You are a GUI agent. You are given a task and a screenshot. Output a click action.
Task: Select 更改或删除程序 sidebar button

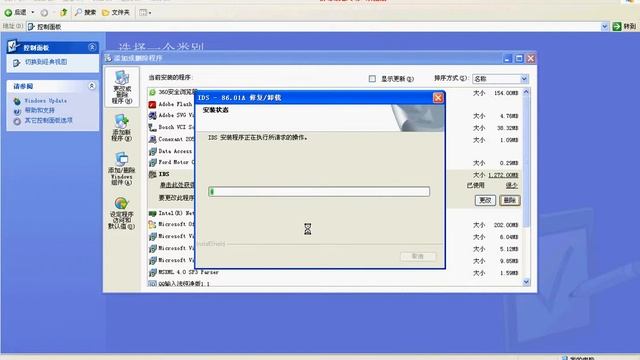coord(122,87)
